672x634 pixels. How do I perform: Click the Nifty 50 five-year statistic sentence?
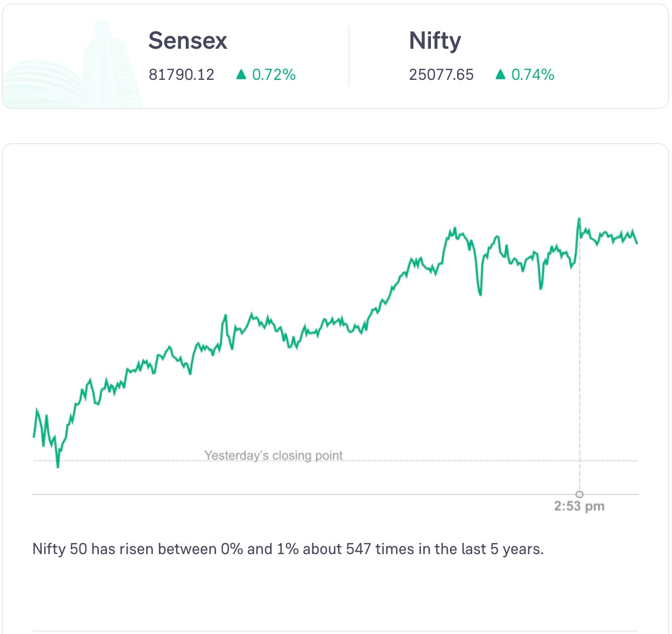[288, 549]
